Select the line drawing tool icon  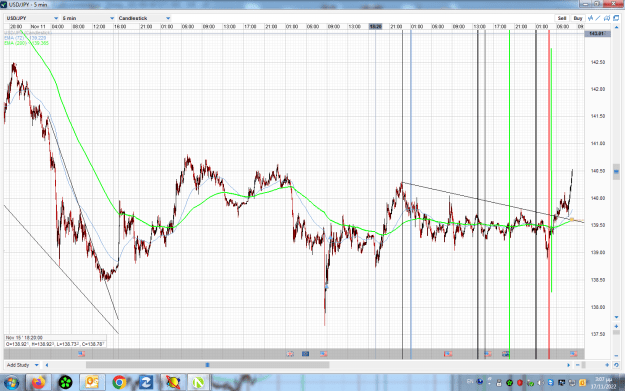point(598,18)
